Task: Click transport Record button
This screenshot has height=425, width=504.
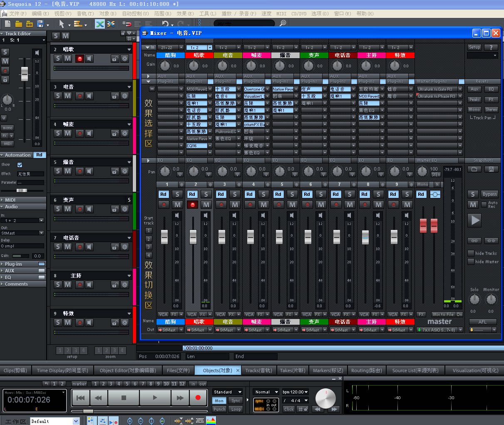Action: coord(198,398)
